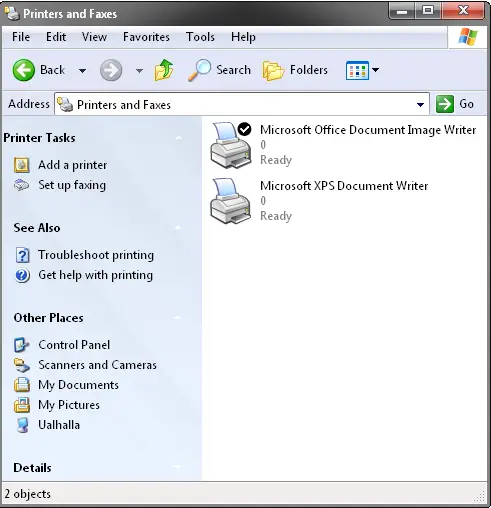The width and height of the screenshot is (491, 508).
Task: Open Search with the magnifying glass icon
Action: click(x=199, y=70)
